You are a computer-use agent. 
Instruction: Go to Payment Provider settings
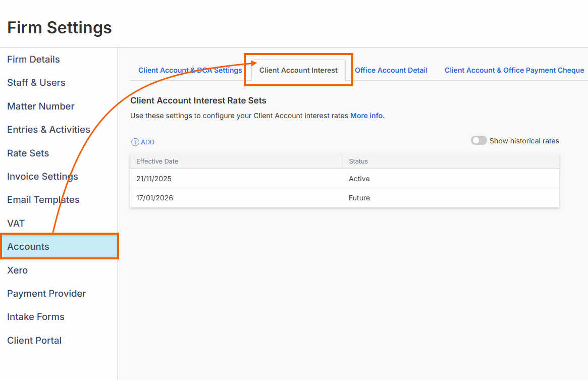pos(46,294)
